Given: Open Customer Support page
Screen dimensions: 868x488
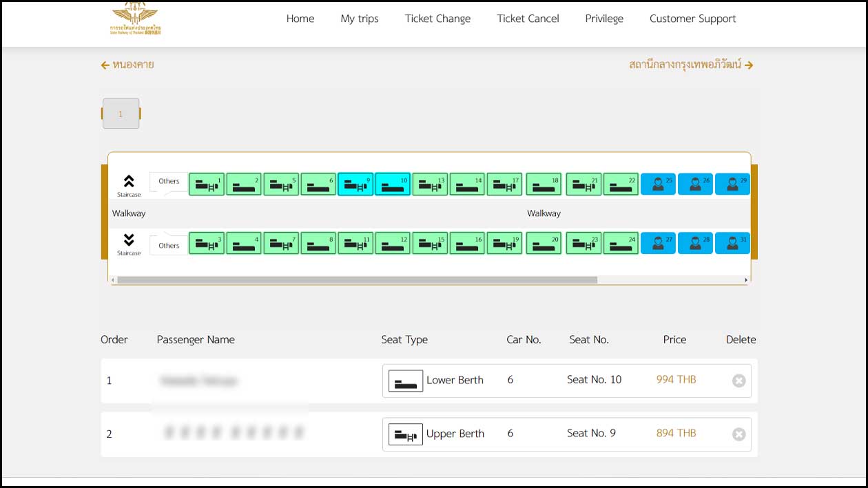Looking at the screenshot, I should (693, 19).
